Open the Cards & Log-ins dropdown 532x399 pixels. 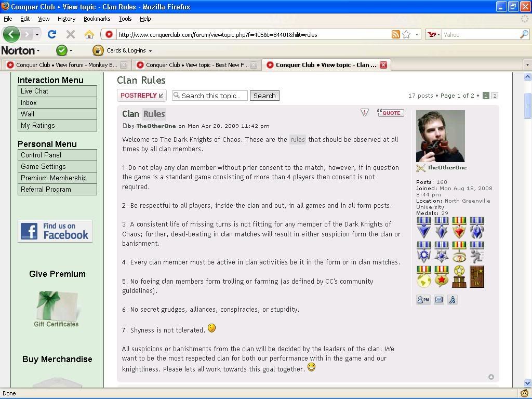click(x=123, y=50)
